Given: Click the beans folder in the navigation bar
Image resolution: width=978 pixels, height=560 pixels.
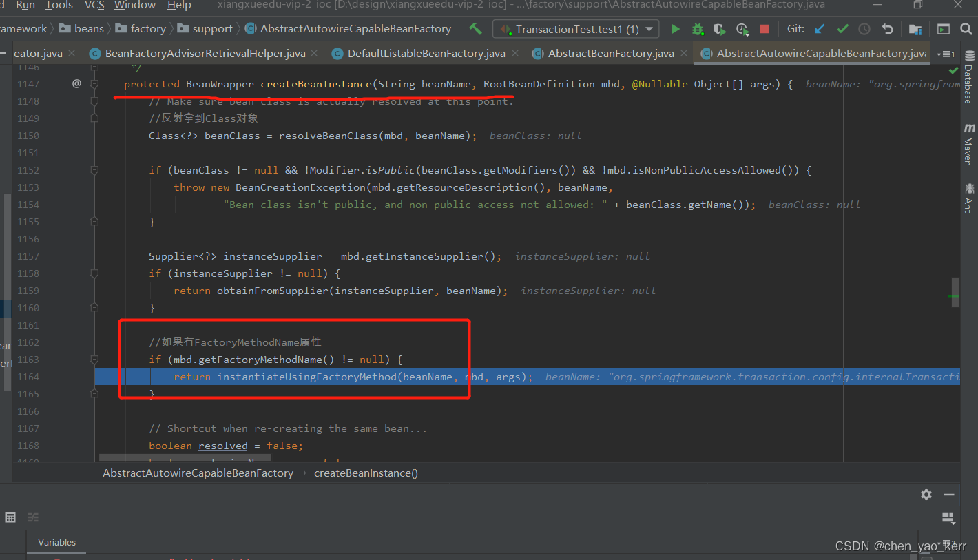Looking at the screenshot, I should 81,29.
